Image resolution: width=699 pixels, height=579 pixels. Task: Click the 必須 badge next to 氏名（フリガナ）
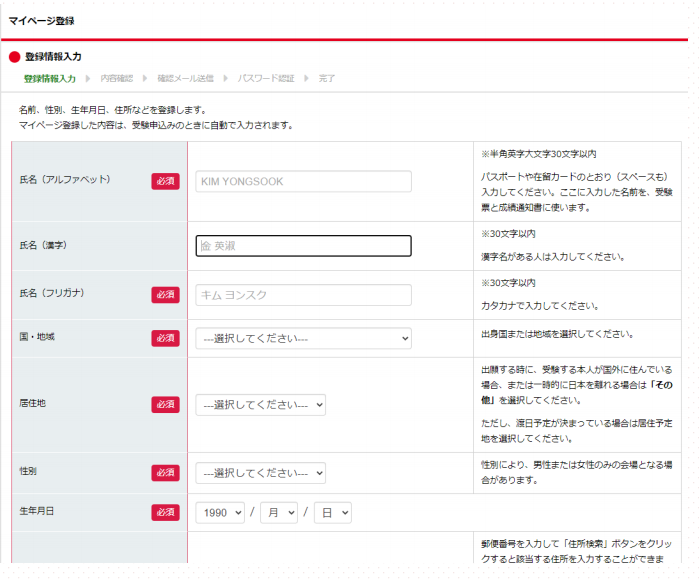(165, 295)
